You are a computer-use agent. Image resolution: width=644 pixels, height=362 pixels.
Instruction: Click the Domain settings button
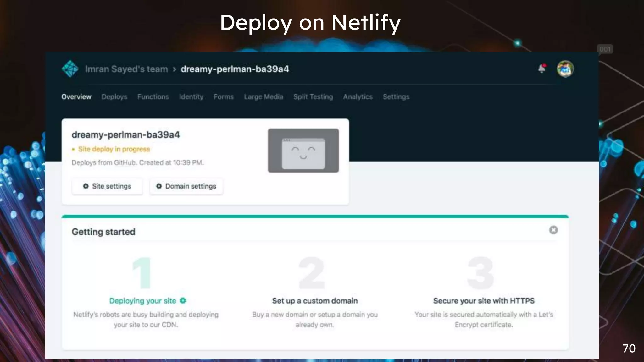186,186
